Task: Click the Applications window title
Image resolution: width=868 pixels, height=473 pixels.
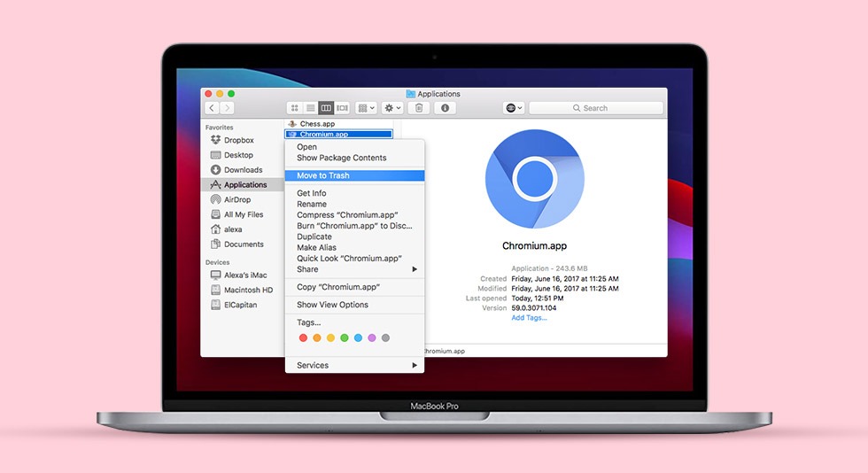Action: click(438, 94)
